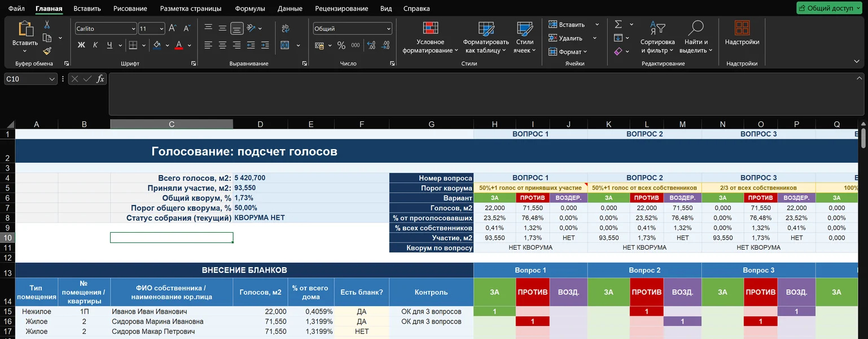The height and width of the screenshot is (339, 868).
Task: Click the Sort and Filter icon
Action: 657,28
